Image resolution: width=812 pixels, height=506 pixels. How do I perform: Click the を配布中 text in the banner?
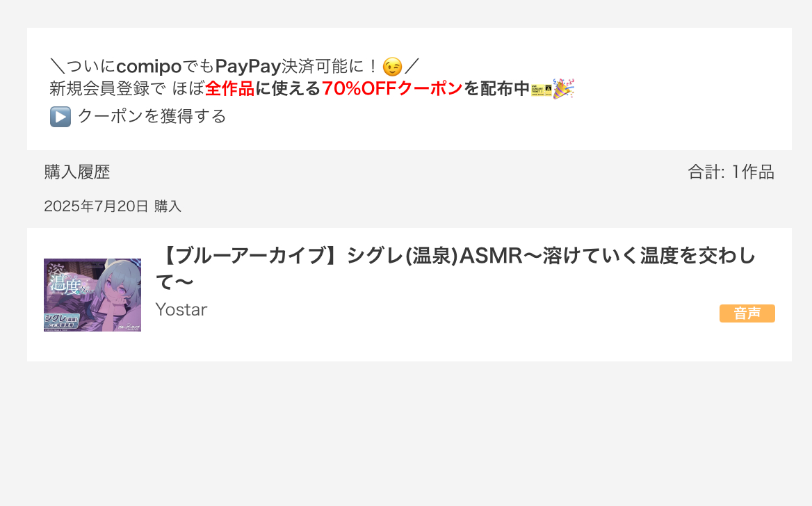coord(496,88)
